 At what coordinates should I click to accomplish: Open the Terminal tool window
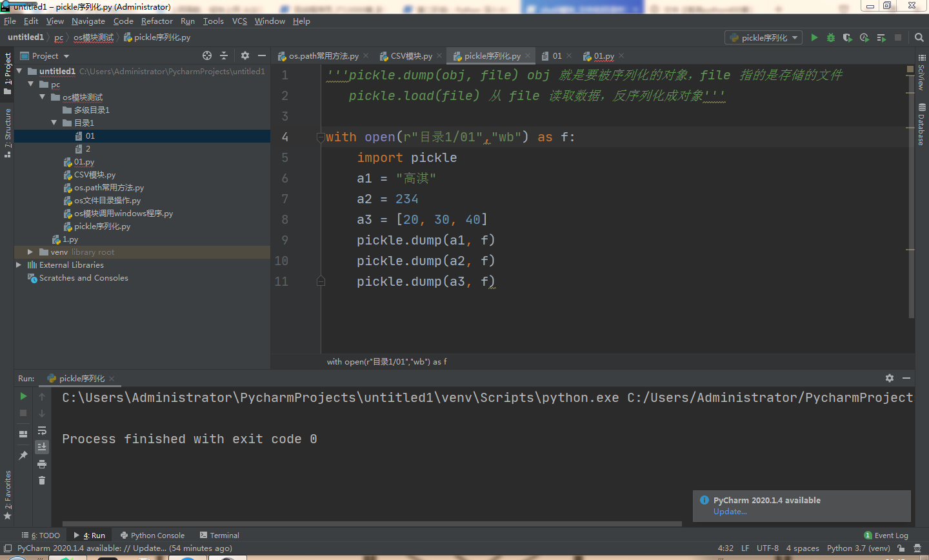pyautogui.click(x=219, y=535)
